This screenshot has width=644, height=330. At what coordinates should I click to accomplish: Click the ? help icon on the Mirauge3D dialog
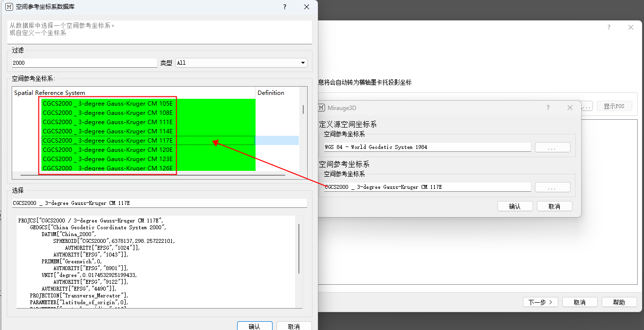coord(548,108)
